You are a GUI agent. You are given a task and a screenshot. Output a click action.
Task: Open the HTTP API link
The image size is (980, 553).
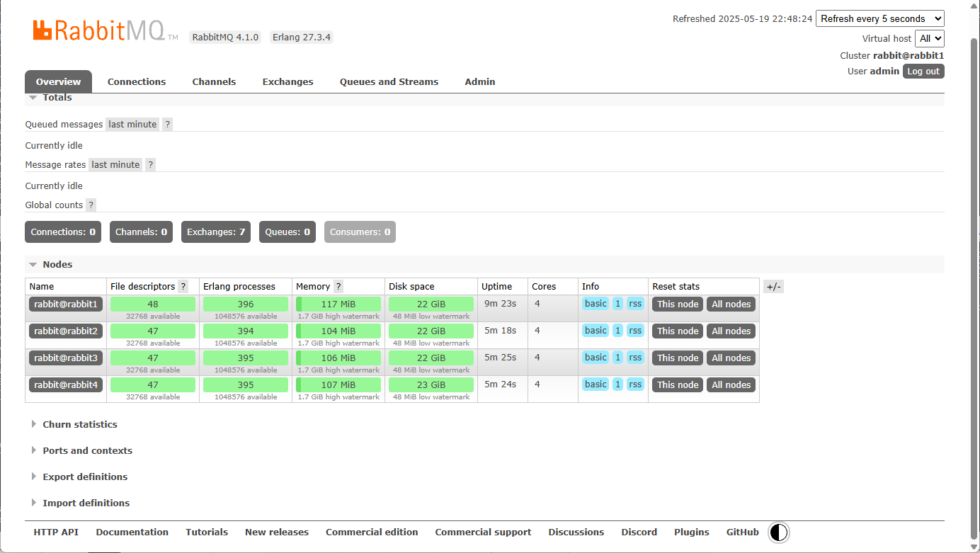tap(56, 532)
